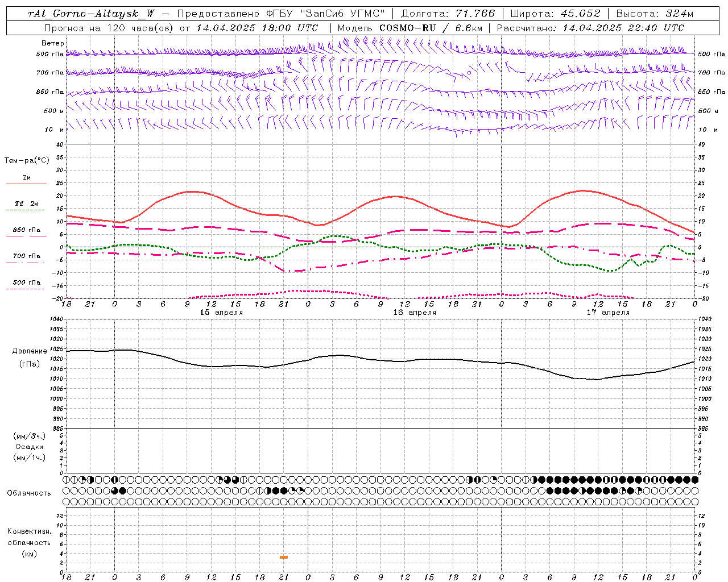Screen dimensions: 728x582
Task: Click the calm-wind circle in the 700 гПа row
Action: pos(469,73)
